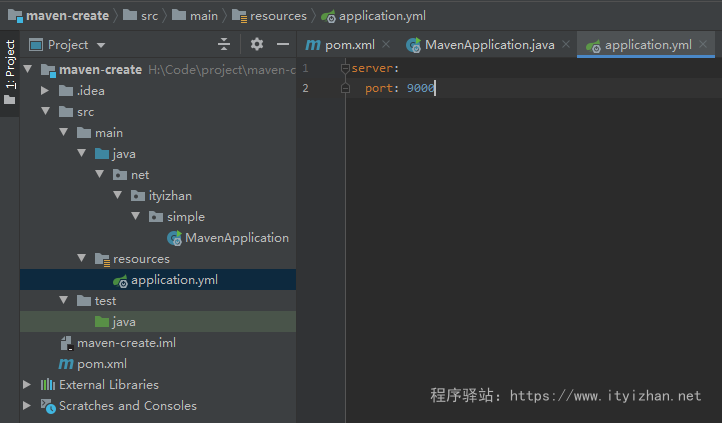Select the java folder under test
Screen dimensions: 722x423
(x=158, y=321)
